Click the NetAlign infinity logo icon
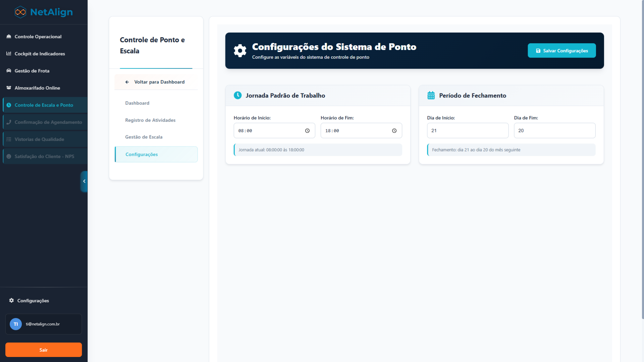Screen dimensions: 644x362 [20, 12]
